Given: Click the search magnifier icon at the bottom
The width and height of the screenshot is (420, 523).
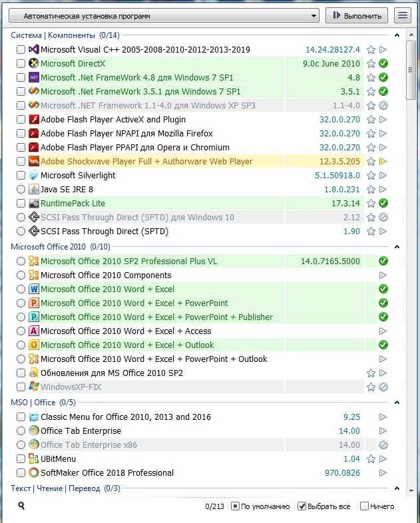Looking at the screenshot, I should click(21, 506).
